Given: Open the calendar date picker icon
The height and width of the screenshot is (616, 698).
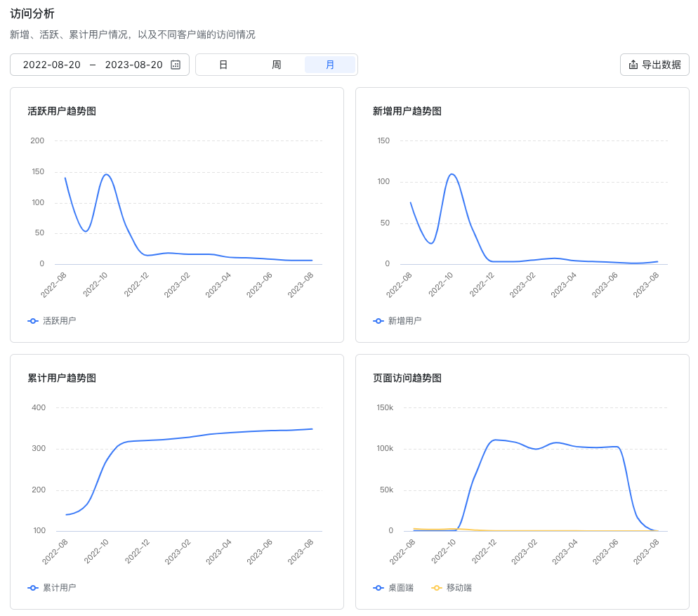Looking at the screenshot, I should pyautogui.click(x=176, y=65).
